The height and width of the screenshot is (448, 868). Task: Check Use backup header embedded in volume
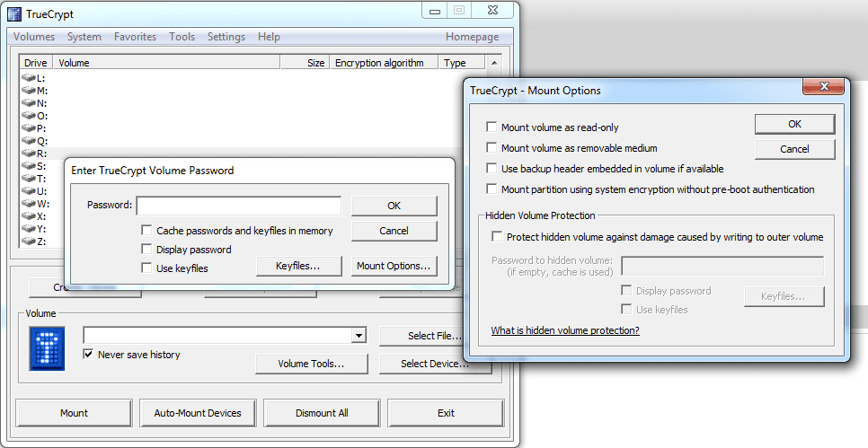[x=492, y=168]
